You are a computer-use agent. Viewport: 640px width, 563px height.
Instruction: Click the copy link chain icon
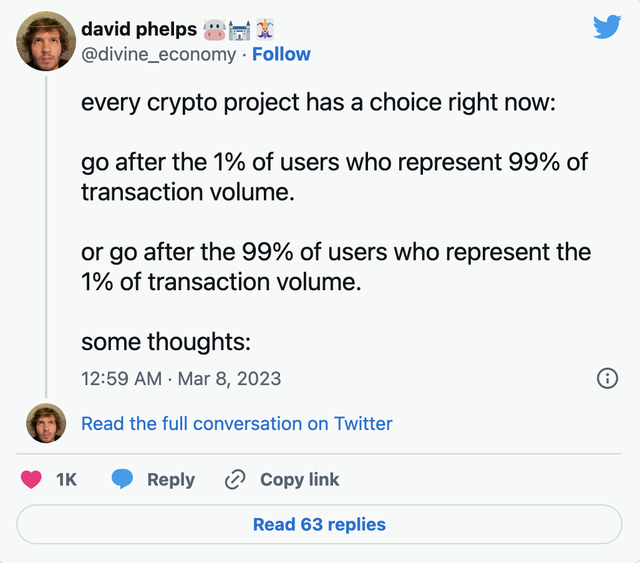[235, 480]
